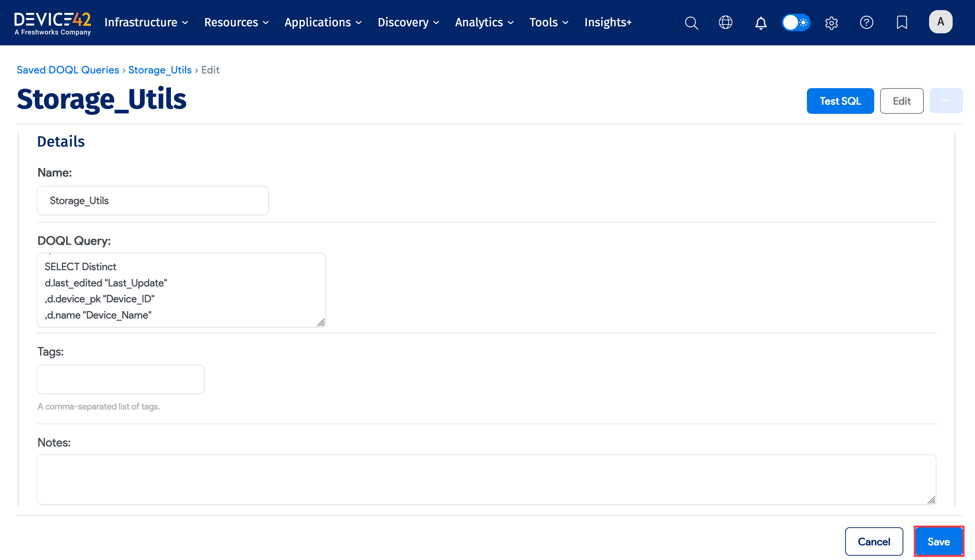Save the Storage_Utils query
Viewport: 975px width, 560px height.
939,541
